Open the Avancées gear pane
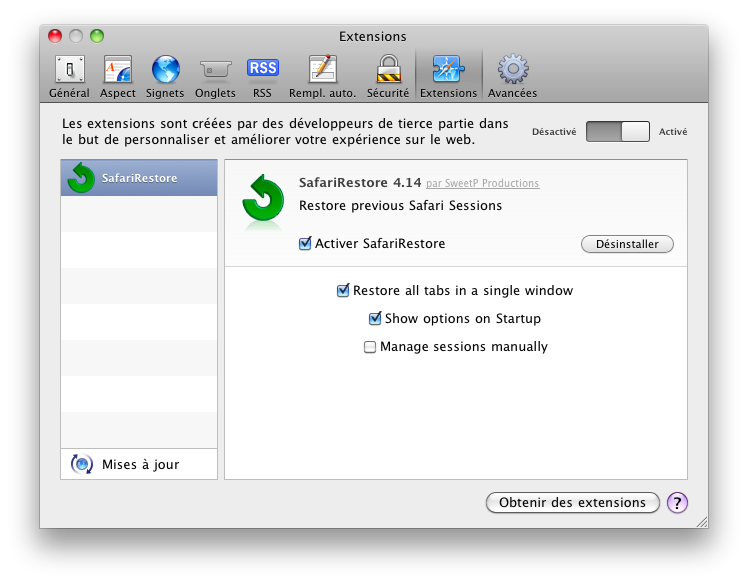 point(512,76)
